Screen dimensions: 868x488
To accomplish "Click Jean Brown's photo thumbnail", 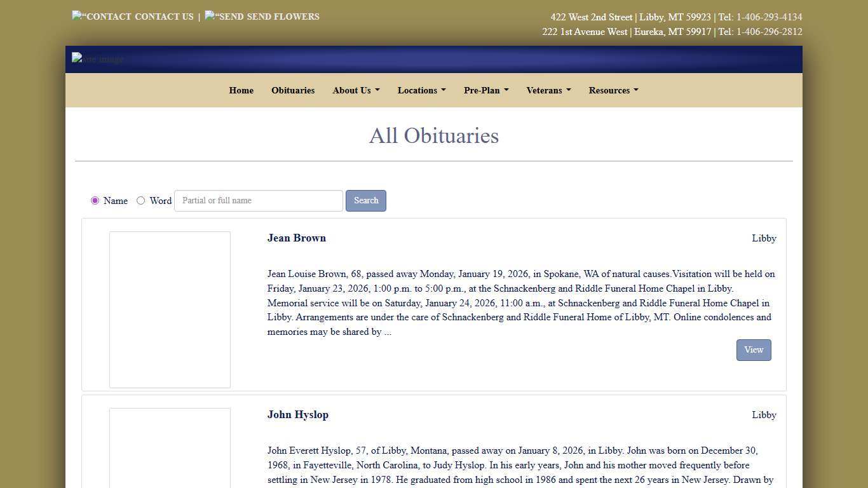I will pos(170,310).
